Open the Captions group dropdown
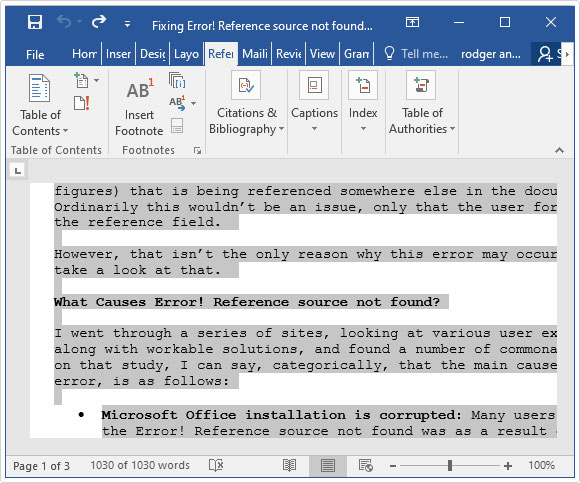 314,102
